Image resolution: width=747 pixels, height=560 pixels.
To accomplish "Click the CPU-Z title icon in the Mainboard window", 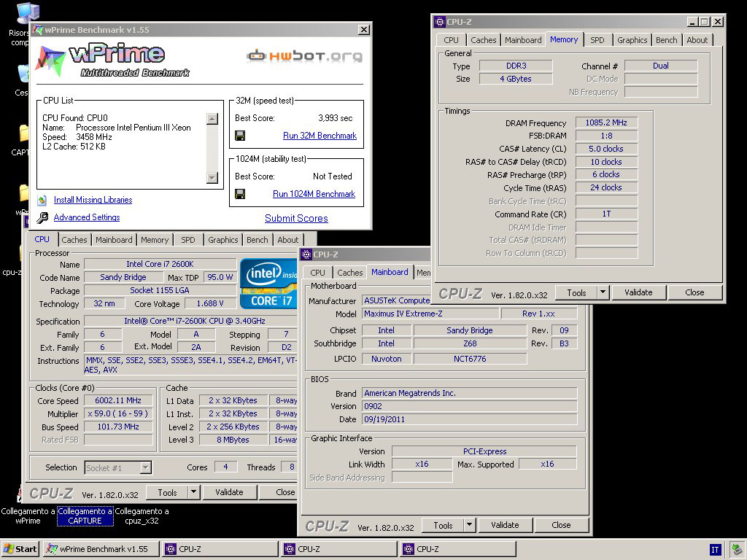I will (x=306, y=254).
